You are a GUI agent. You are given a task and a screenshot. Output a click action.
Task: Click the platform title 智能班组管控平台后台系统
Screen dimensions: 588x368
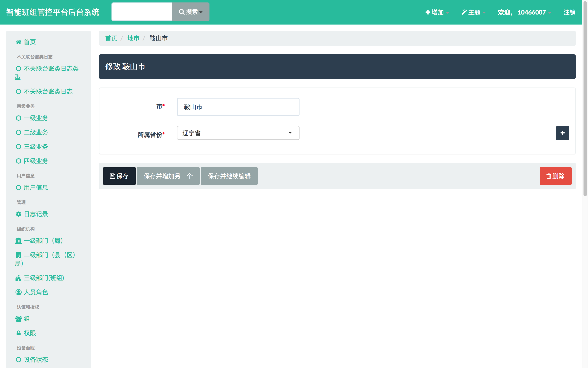pyautogui.click(x=53, y=12)
